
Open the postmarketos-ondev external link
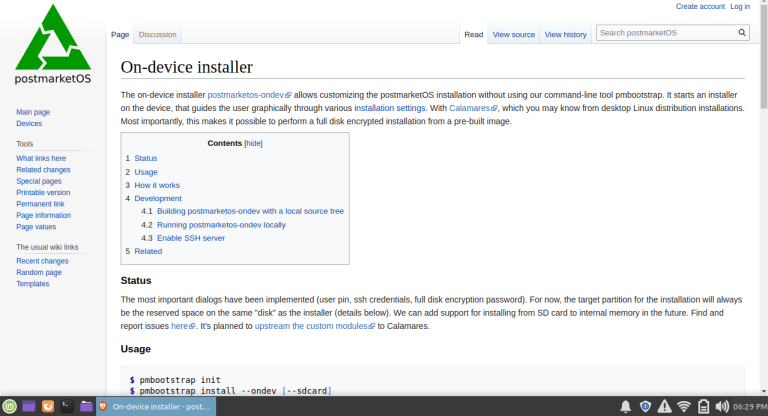(x=249, y=95)
